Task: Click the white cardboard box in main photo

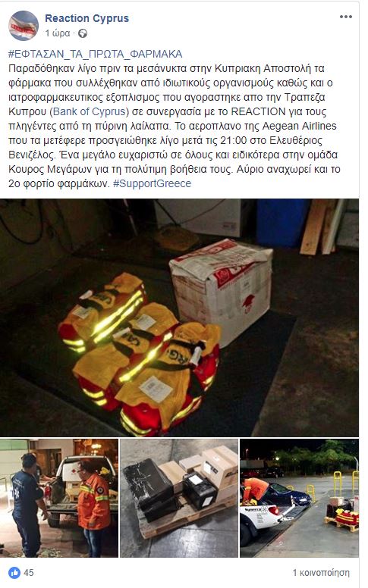Action: coord(222,289)
